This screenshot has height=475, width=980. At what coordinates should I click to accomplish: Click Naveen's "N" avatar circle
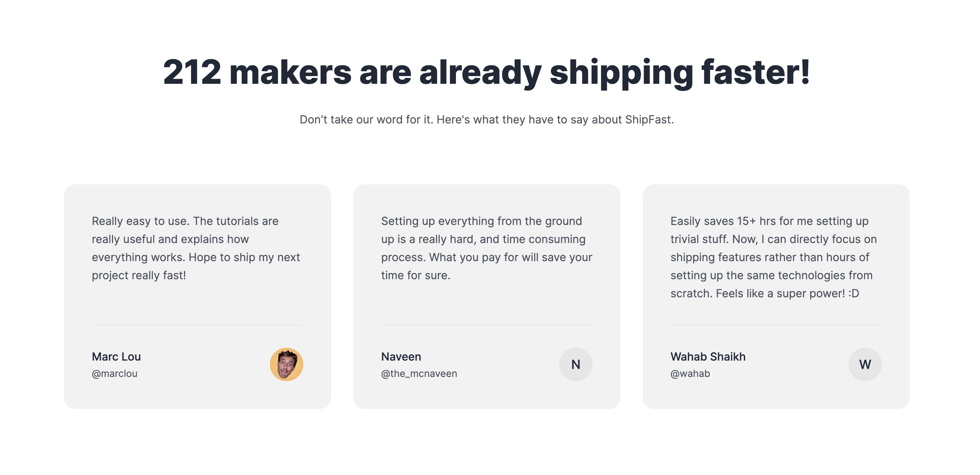coord(575,364)
